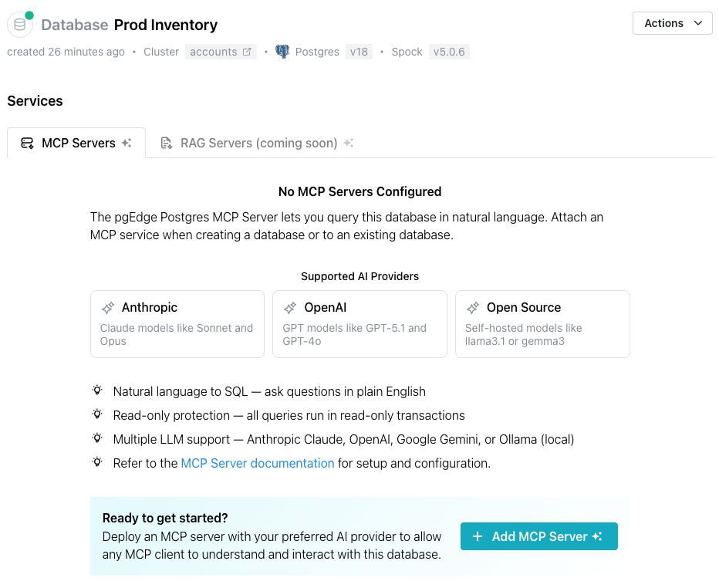The width and height of the screenshot is (719, 588).
Task: Click the sparkle icon on the OpenAI card
Action: (x=289, y=307)
